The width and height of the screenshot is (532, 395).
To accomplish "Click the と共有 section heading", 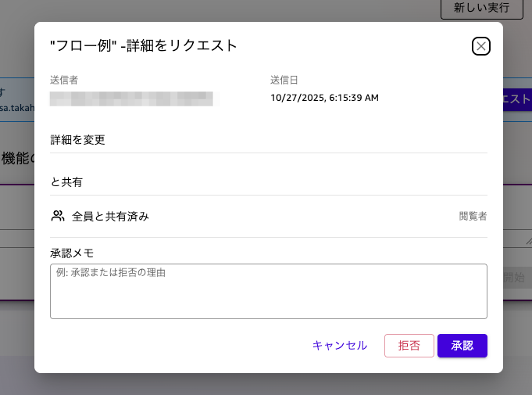I will click(x=66, y=182).
